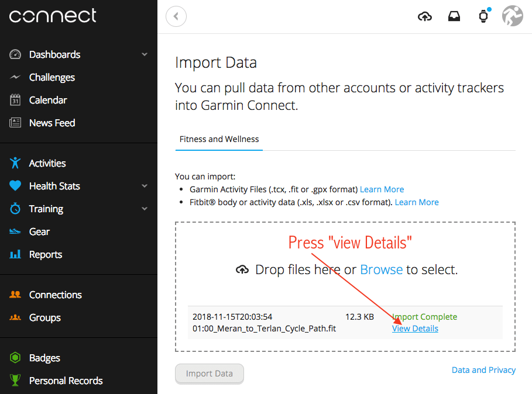Expand the Health Stats submenu arrow
532x394 pixels.
[145, 186]
